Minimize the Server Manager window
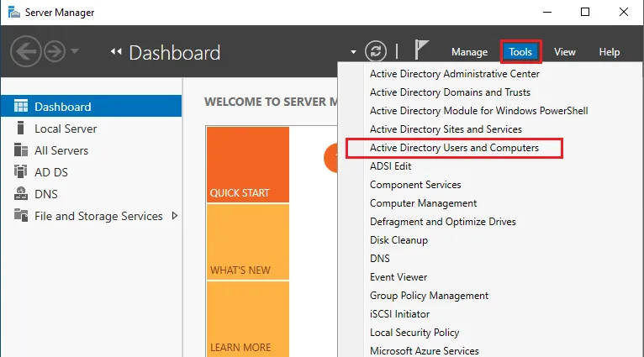The width and height of the screenshot is (644, 357). pos(547,12)
